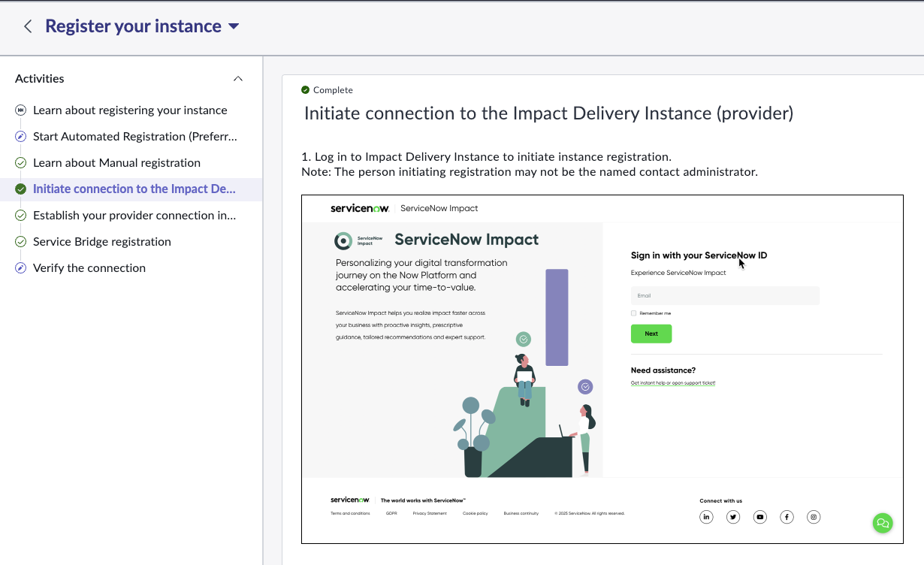
Task: Click the ServiceNow Impact circular logo
Action: pyautogui.click(x=343, y=240)
